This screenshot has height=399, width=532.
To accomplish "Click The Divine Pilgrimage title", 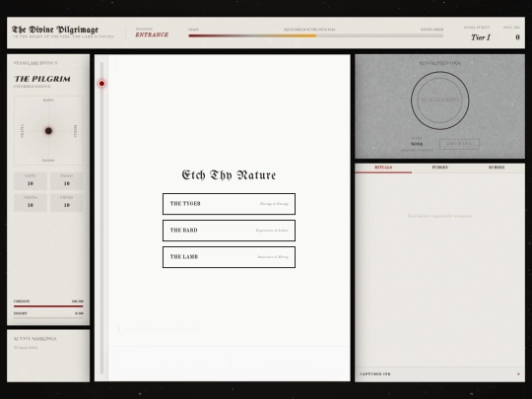I will coord(55,30).
